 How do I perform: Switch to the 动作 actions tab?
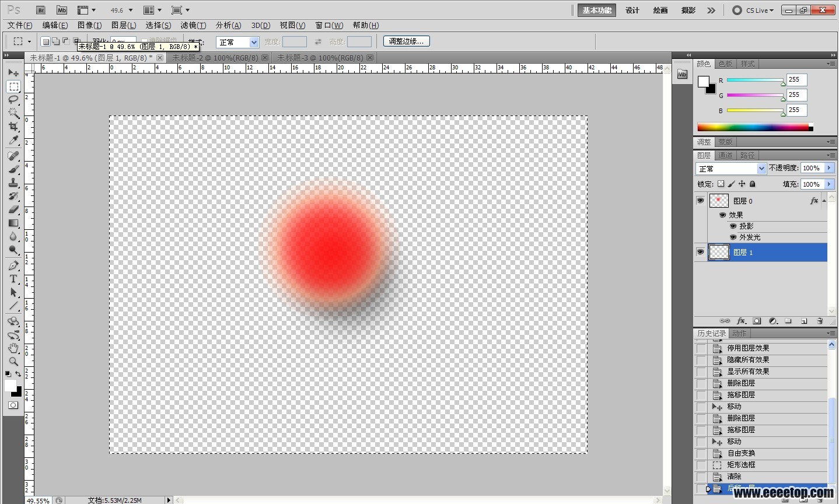[739, 333]
